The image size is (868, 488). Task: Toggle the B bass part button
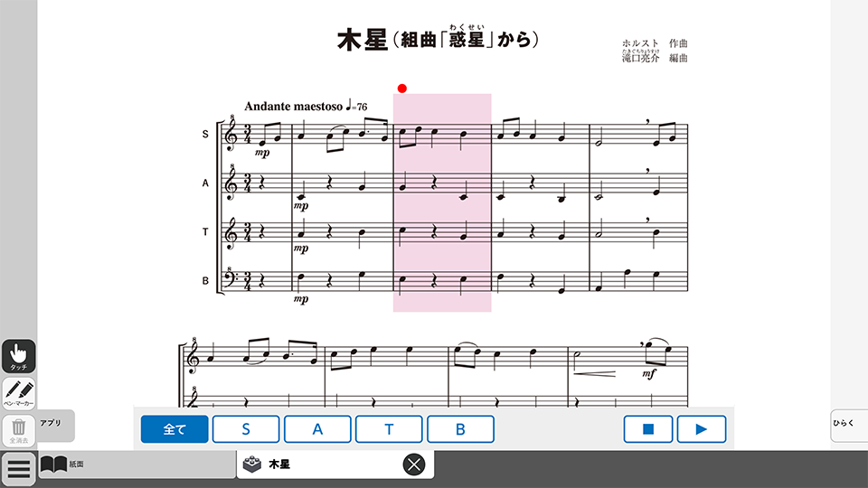(460, 429)
